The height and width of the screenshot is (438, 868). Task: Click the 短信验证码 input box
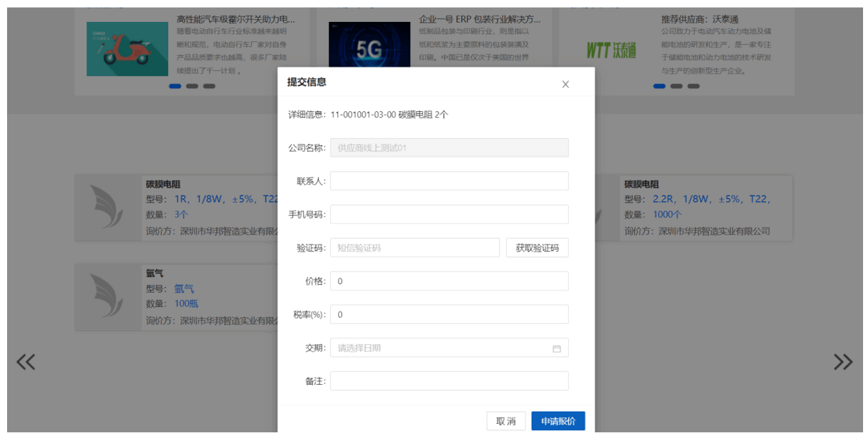coord(415,248)
